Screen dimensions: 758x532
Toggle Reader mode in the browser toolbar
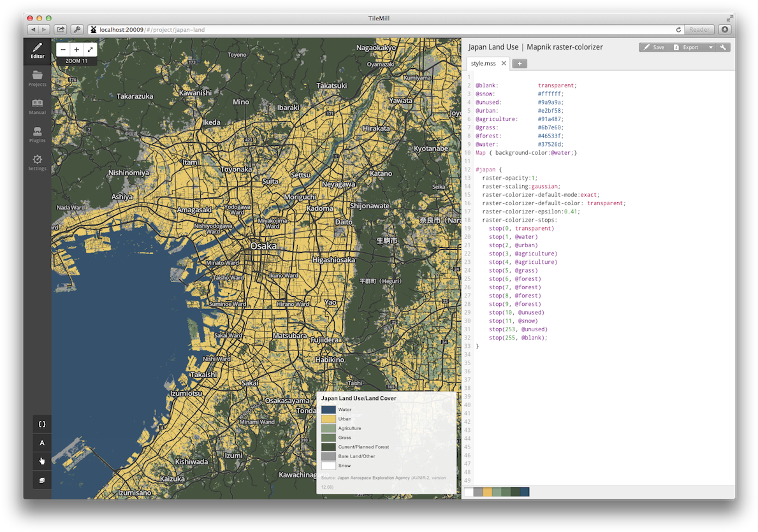[699, 29]
